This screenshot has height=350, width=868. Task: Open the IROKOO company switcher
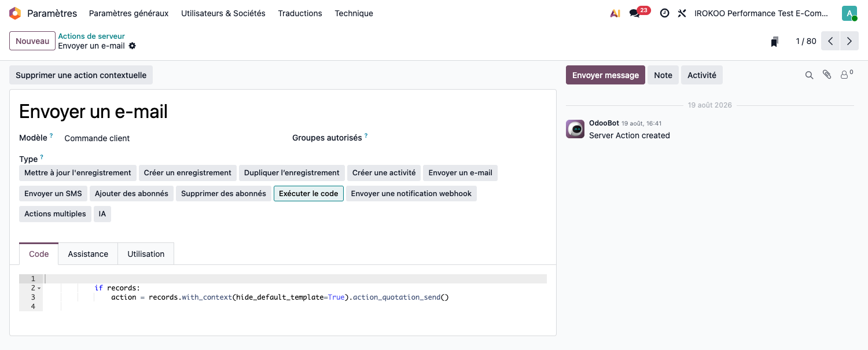[x=762, y=13]
